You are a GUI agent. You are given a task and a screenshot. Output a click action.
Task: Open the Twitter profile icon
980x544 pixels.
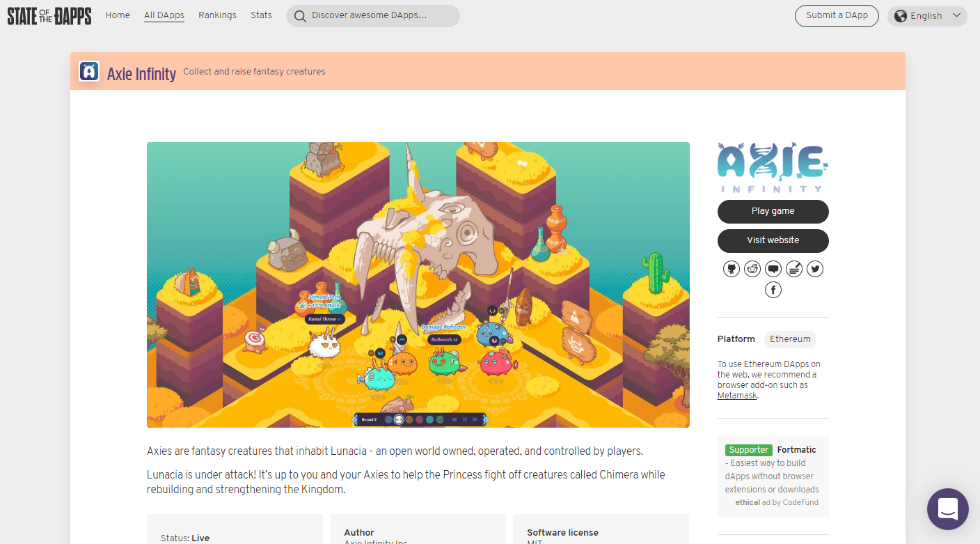815,268
